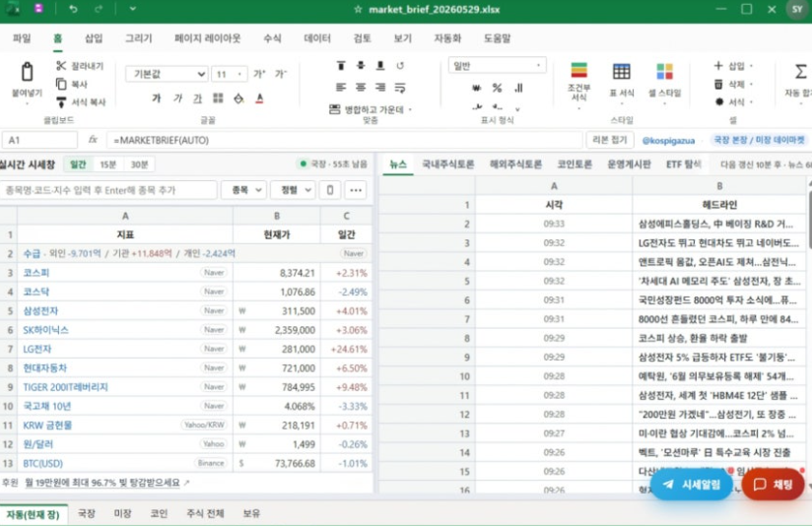Align text to middle vertically

coord(361,66)
